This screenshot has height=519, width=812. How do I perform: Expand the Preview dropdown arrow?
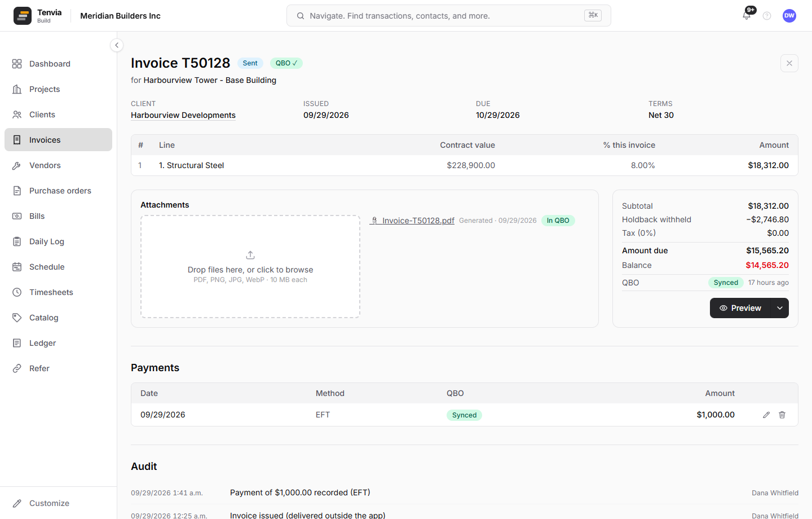coord(780,308)
